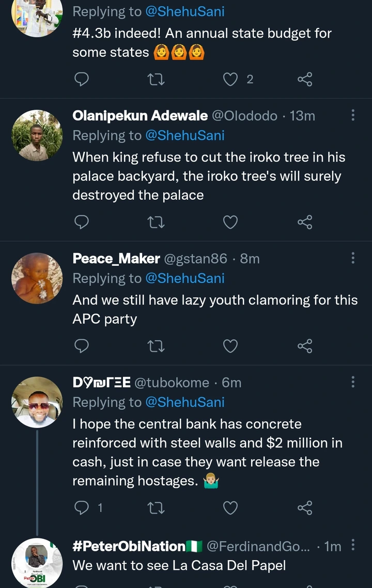
Task: View Olanipekun Adewale's profile picture
Action: tap(37, 135)
